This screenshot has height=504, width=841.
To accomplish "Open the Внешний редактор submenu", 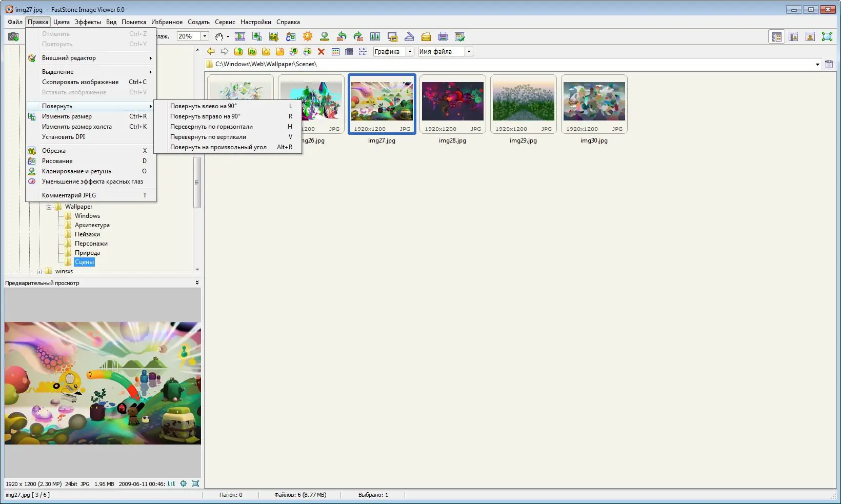I will [91, 58].
